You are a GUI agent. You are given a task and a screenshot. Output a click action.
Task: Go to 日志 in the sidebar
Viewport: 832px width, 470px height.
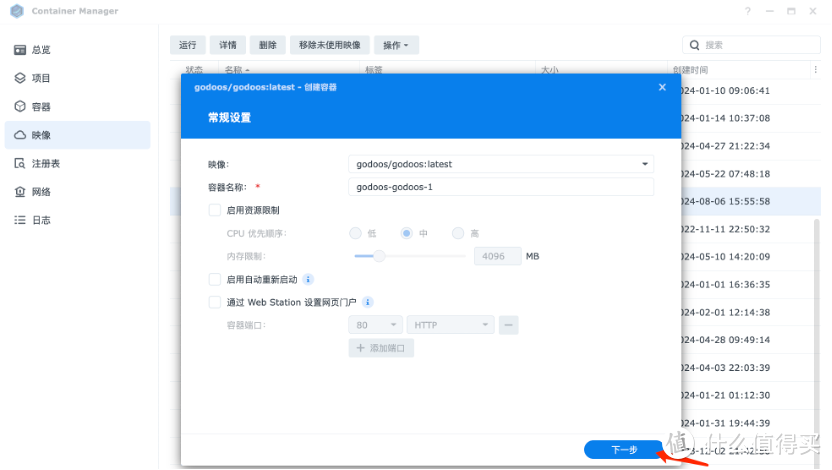point(77,220)
